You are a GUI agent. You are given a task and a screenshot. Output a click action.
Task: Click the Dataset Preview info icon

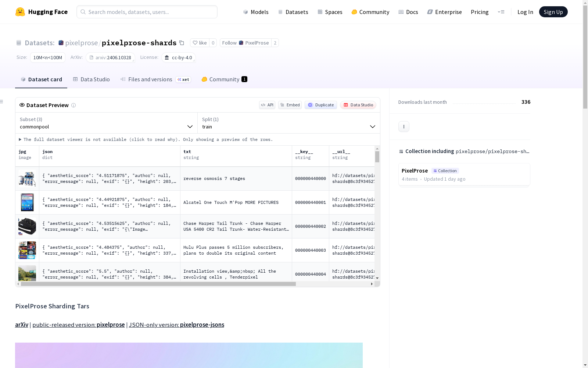click(73, 105)
